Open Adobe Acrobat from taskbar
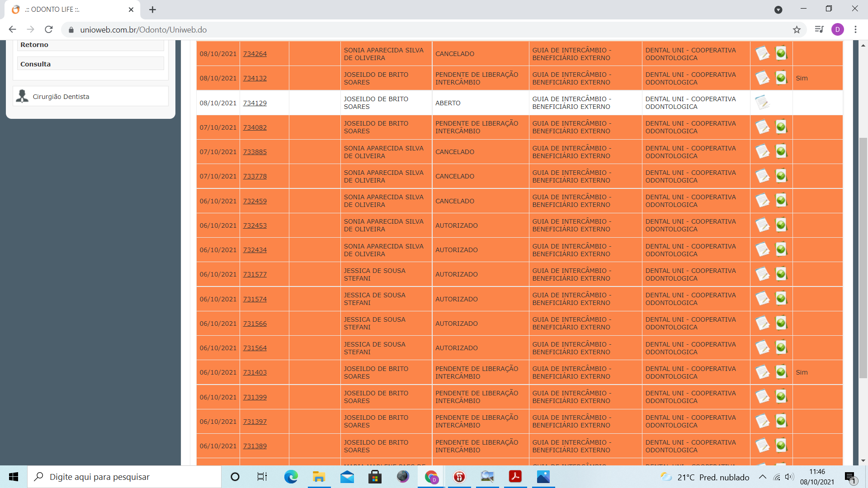The width and height of the screenshot is (868, 488). pos(515,477)
